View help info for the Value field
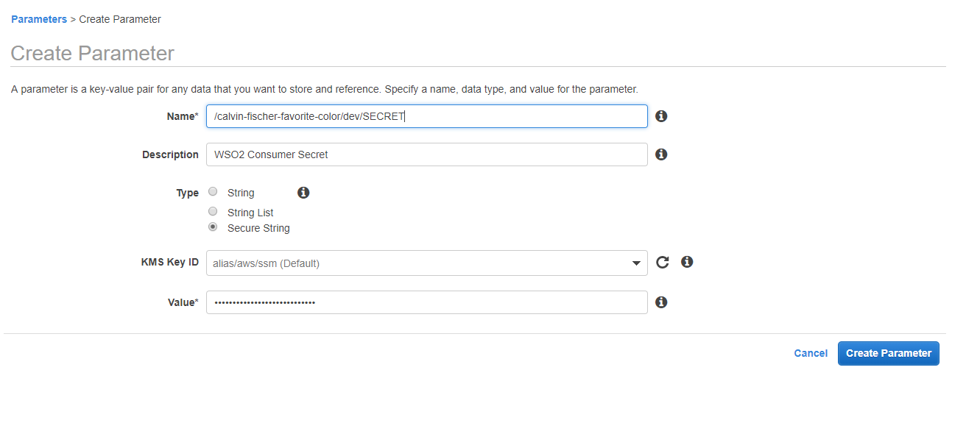Screen dimensions: 980x434 [x=661, y=302]
